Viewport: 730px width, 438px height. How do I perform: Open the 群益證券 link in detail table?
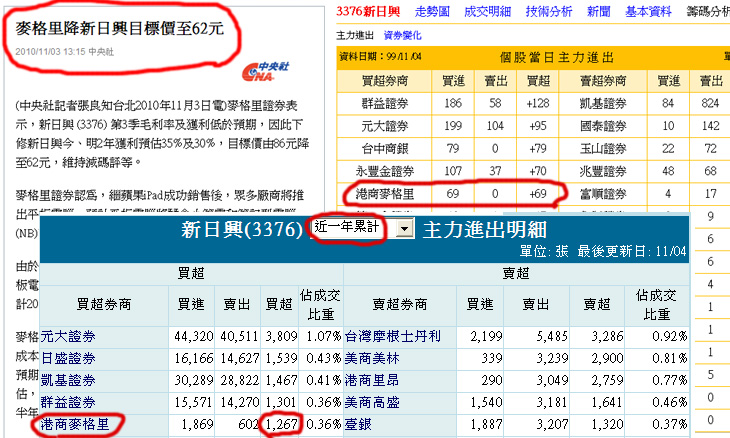point(68,402)
